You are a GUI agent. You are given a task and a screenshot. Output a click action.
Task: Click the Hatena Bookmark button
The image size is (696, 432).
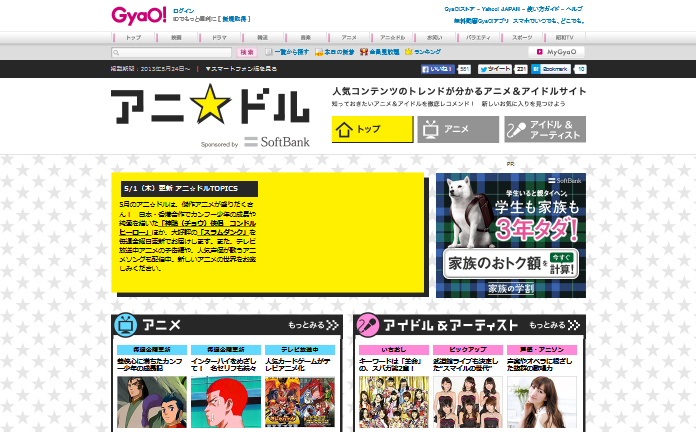click(550, 69)
